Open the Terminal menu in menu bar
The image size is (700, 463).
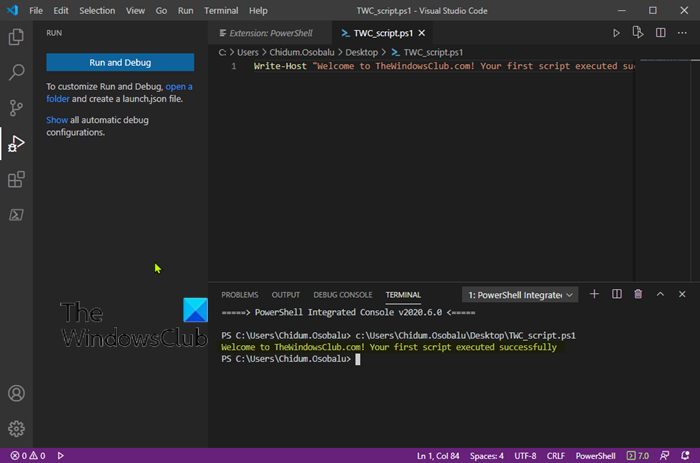click(221, 10)
